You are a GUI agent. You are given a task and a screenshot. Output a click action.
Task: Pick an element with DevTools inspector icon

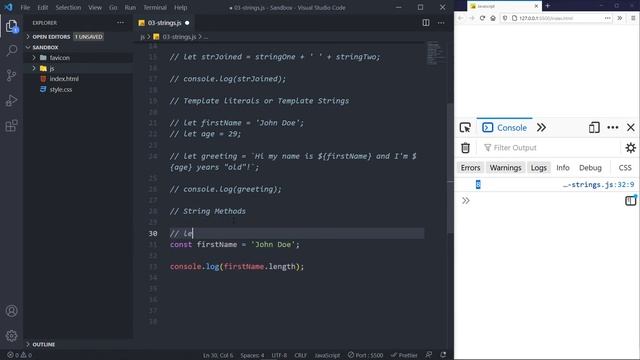click(x=465, y=127)
